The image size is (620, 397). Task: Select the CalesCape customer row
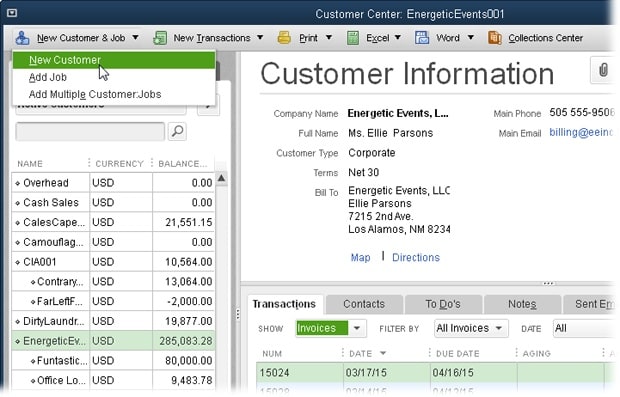coord(113,222)
